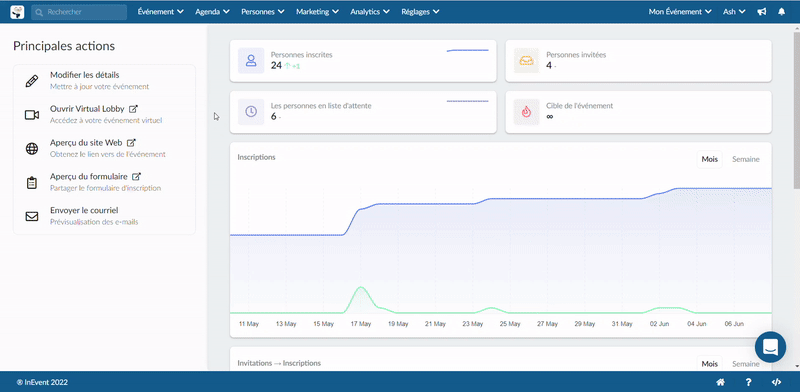Image resolution: width=800 pixels, height=392 pixels.
Task: Click the waitlist count 6
Action: click(273, 116)
